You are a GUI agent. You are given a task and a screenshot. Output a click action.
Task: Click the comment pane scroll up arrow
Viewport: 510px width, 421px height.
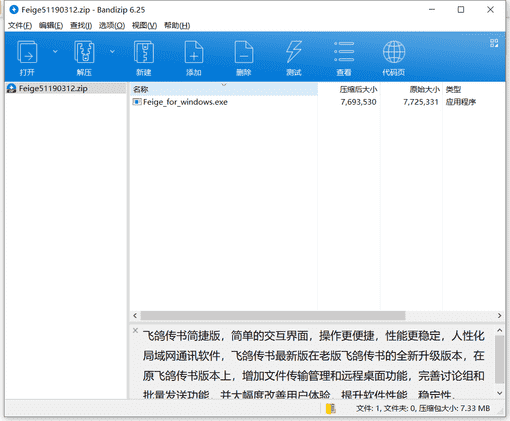(x=499, y=330)
